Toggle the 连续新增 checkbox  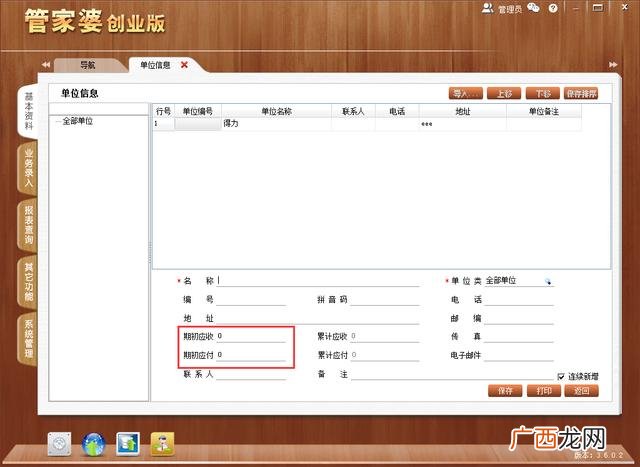pyautogui.click(x=561, y=376)
